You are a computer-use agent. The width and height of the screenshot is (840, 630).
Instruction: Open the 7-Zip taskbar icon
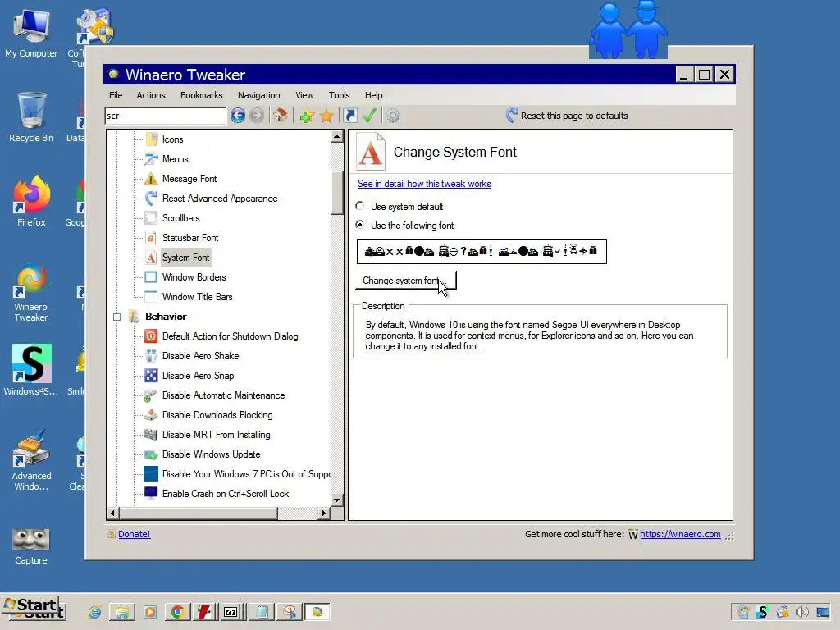[x=231, y=612]
